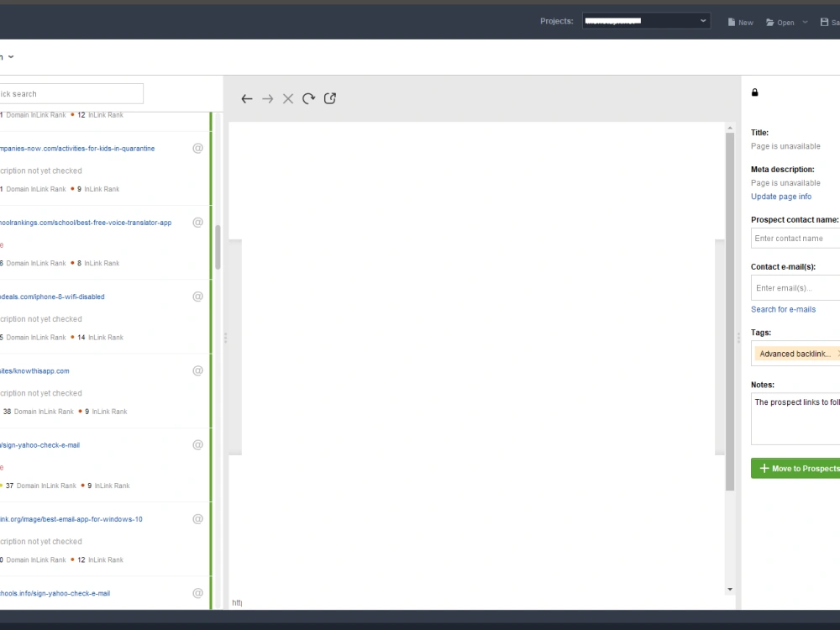Viewport: 840px width, 630px height.
Task: Stop loading the preview page
Action: click(x=288, y=98)
